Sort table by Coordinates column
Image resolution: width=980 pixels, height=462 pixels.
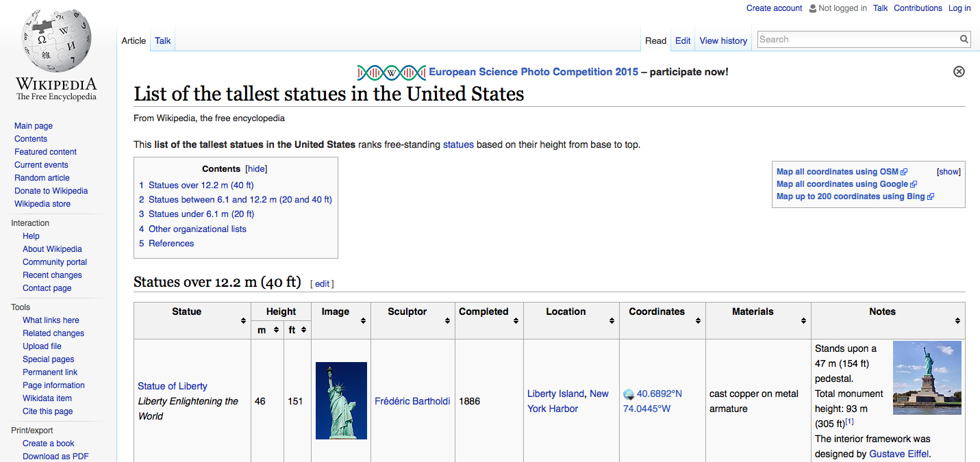(x=697, y=320)
